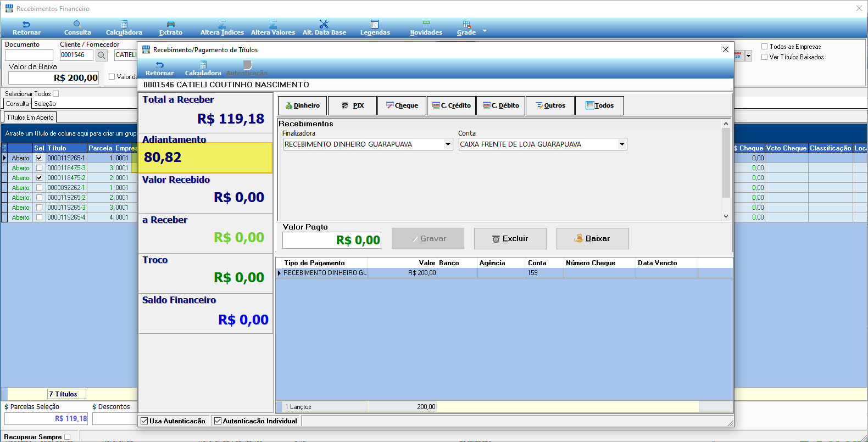868x442 pixels.
Task: Click the Baixar button
Action: (592, 239)
